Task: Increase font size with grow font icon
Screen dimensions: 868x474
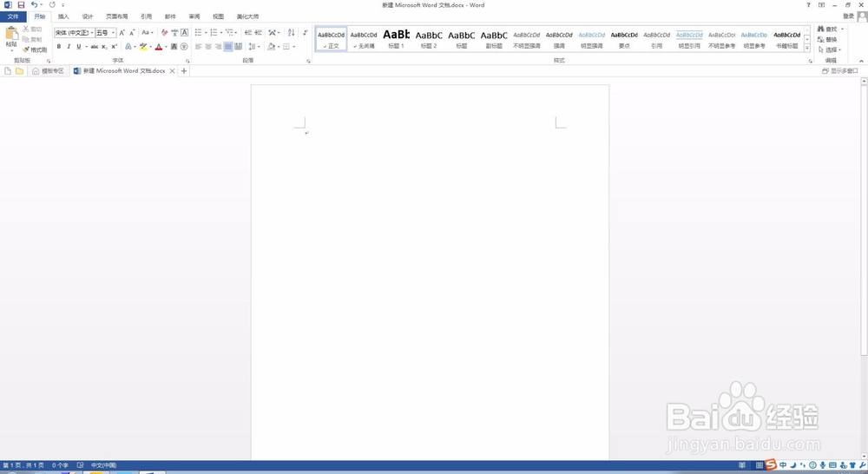Action: point(122,33)
